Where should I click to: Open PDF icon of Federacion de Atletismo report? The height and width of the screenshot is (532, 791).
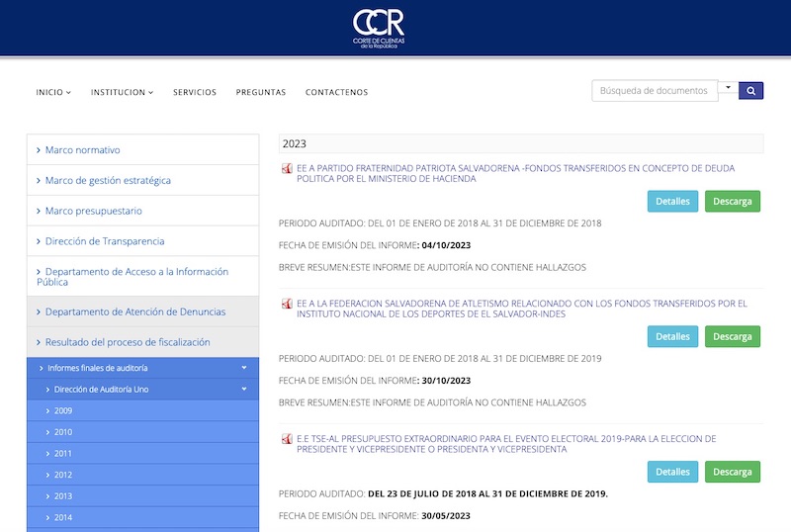(x=287, y=304)
